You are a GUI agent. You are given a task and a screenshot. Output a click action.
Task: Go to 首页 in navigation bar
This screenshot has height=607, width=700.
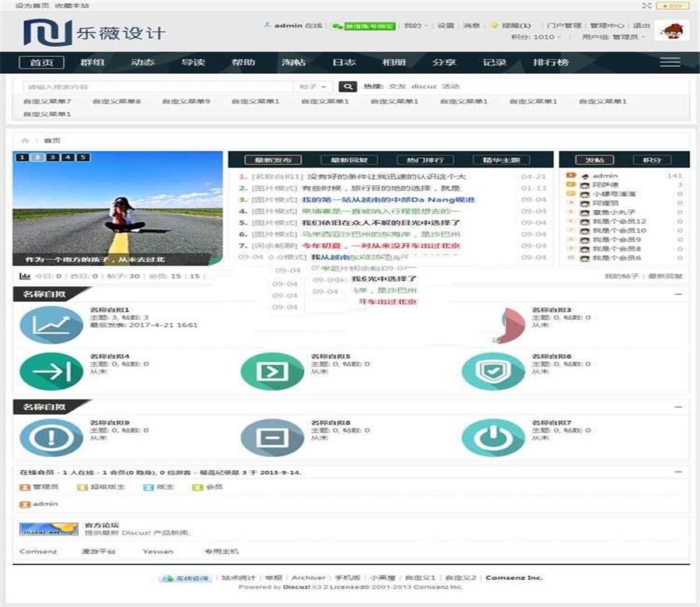41,62
